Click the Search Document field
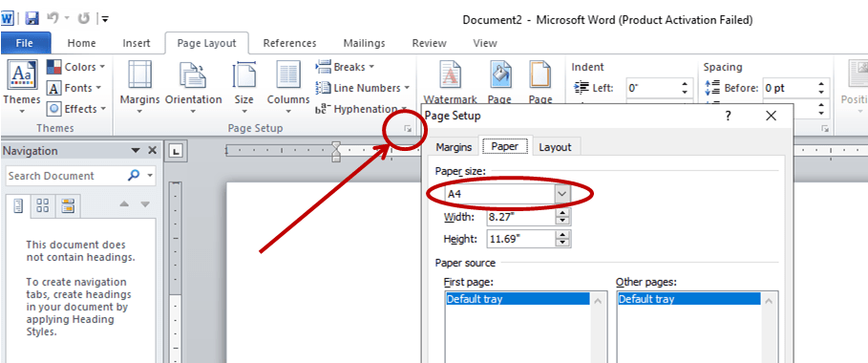The height and width of the screenshot is (363, 868). pyautogui.click(x=65, y=176)
